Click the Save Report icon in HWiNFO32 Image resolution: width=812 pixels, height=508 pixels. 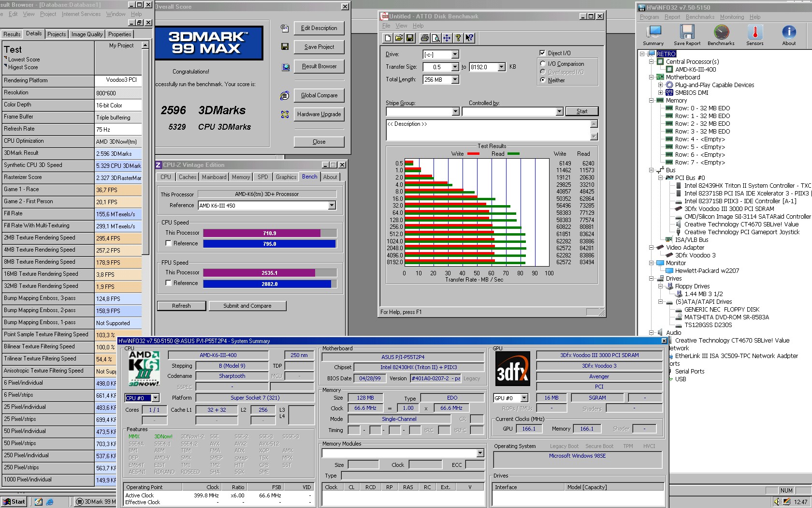687,35
